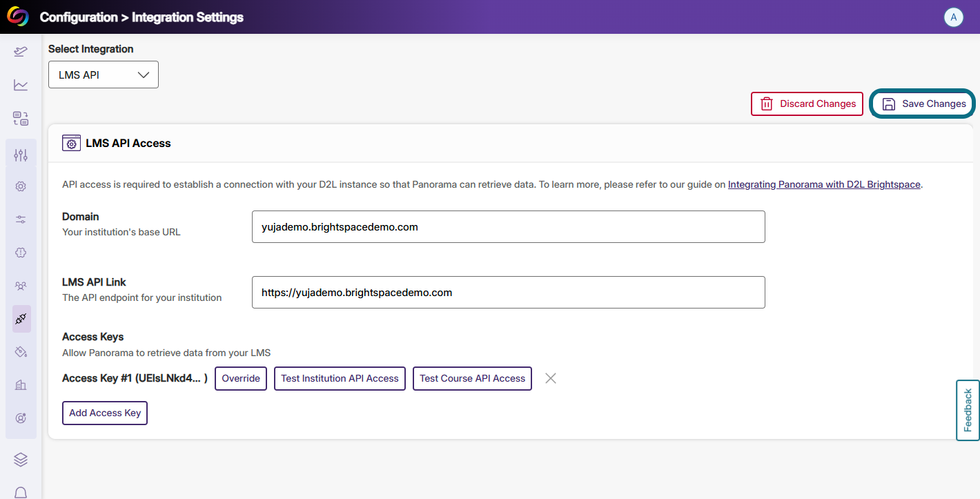Click the LMS API Access gear icon
Screen dimensions: 980x499
click(71, 144)
